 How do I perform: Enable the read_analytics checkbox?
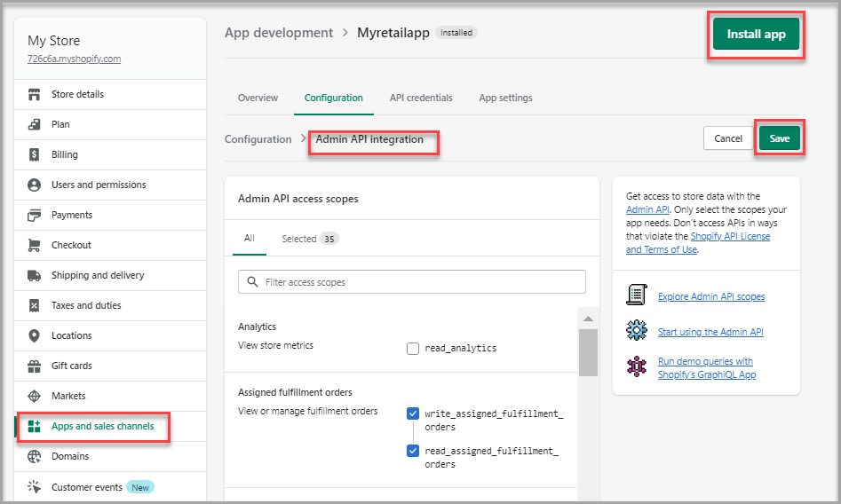(413, 349)
